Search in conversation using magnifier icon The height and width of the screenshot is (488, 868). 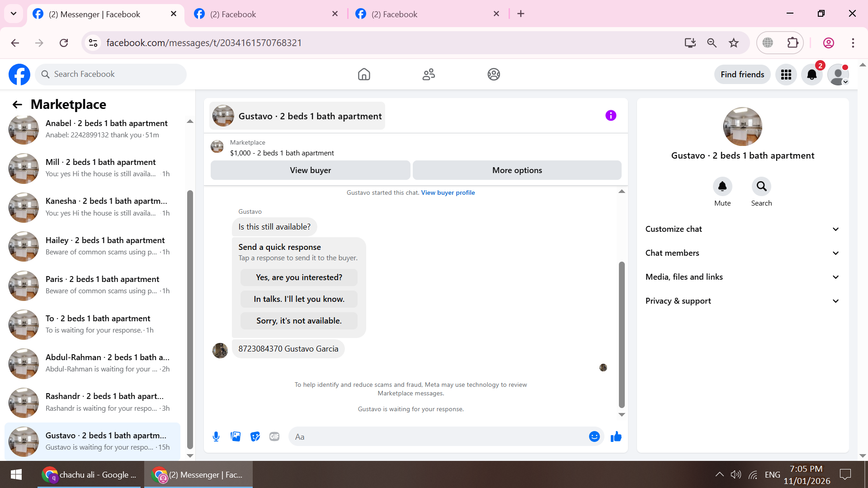761,186
